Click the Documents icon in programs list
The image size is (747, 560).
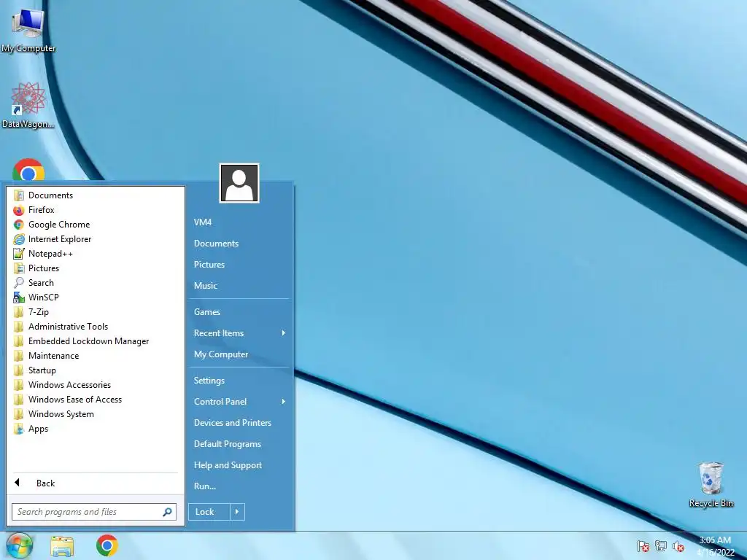tap(18, 195)
